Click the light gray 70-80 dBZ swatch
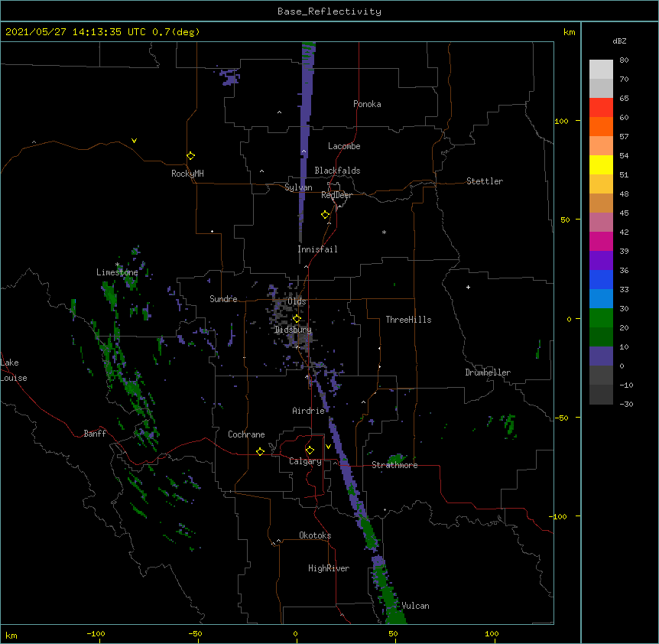659x644 pixels. 601,70
